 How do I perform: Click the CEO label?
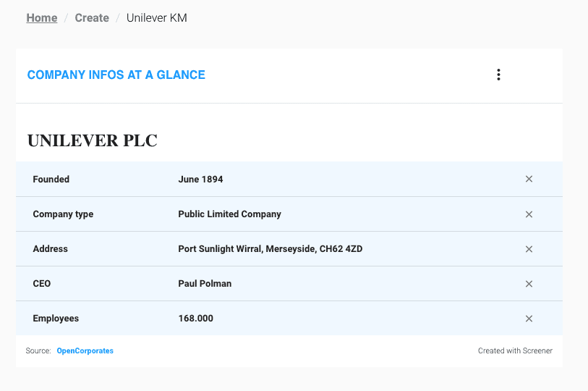pyautogui.click(x=42, y=284)
